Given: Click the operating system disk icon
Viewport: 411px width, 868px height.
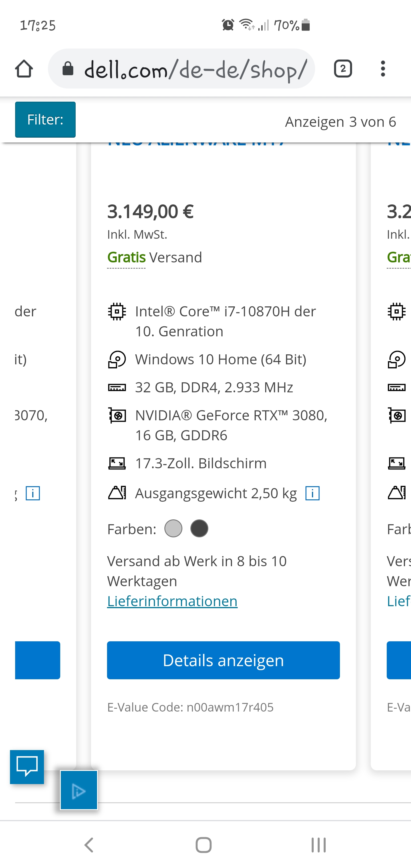Looking at the screenshot, I should point(117,359).
